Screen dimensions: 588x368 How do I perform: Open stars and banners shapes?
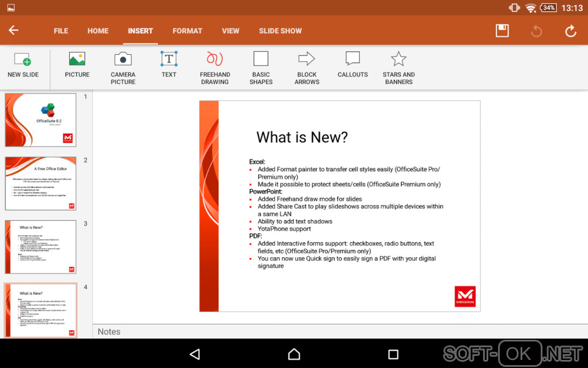(x=398, y=68)
